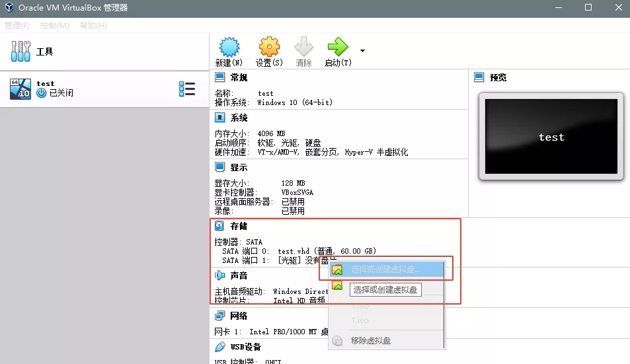Viewport: 630px width, 364px height.
Task: Click the 已禁用 value next to 录像
Action: tap(293, 211)
